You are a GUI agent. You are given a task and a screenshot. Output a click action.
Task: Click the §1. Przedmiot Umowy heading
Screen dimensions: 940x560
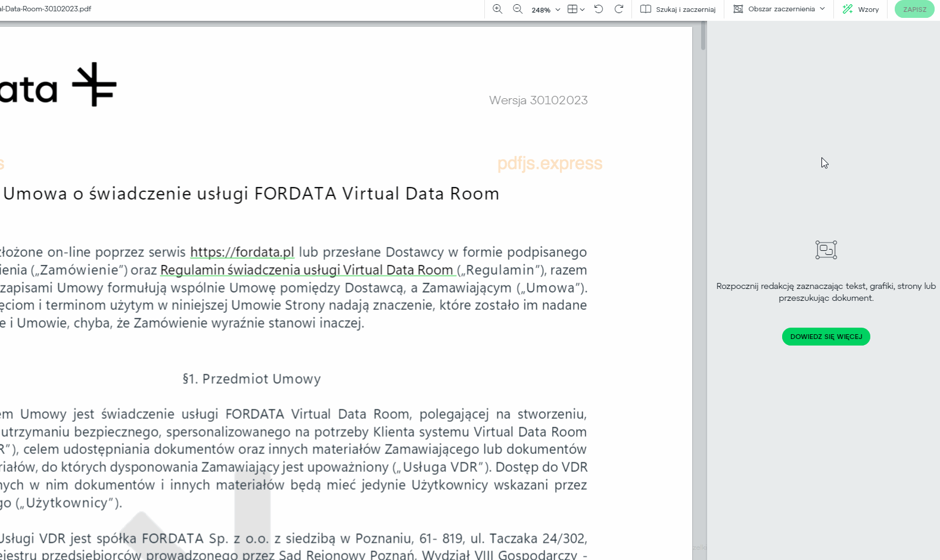coord(252,379)
